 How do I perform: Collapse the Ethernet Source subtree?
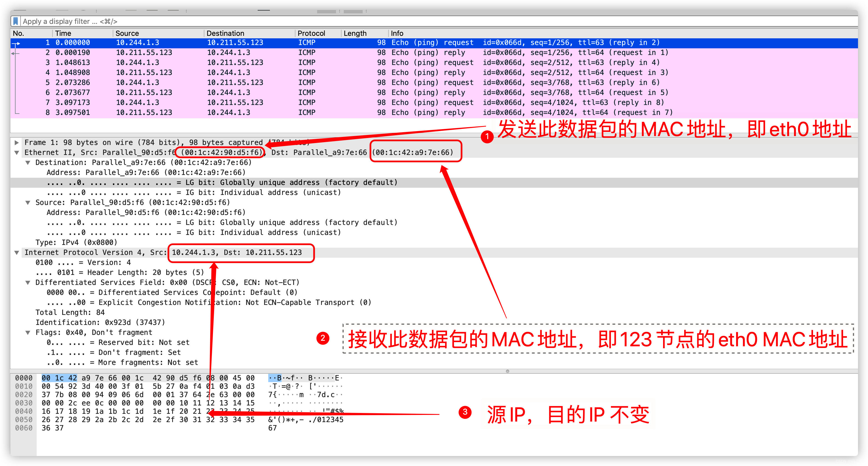click(28, 202)
